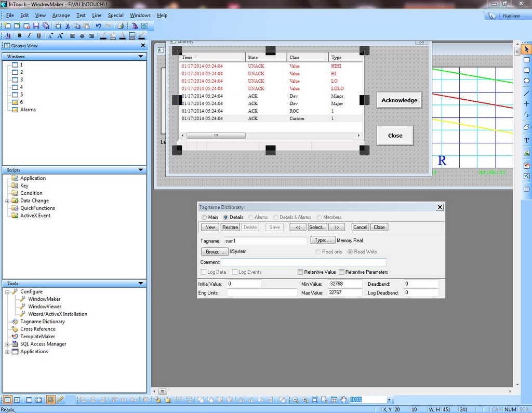Choose the Polygon drawing tool
The width and height of the screenshot is (532, 413).
click(x=526, y=127)
